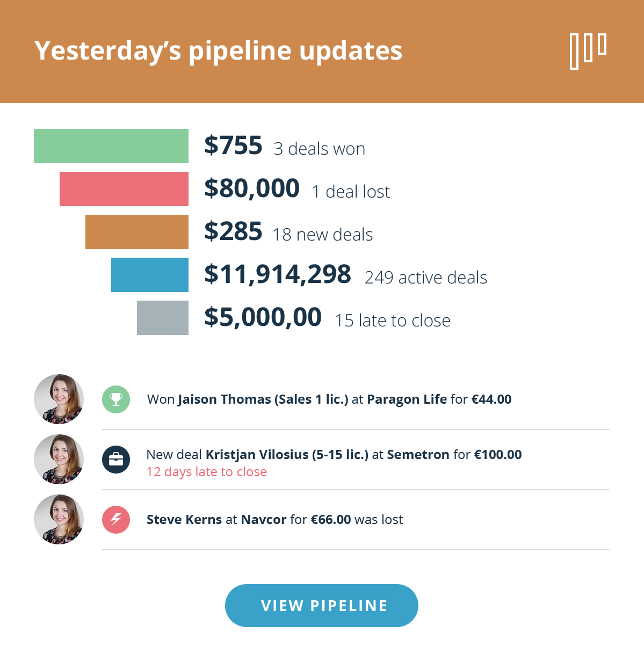Open the Navcor organization link
The image size is (644, 670).
tap(264, 520)
